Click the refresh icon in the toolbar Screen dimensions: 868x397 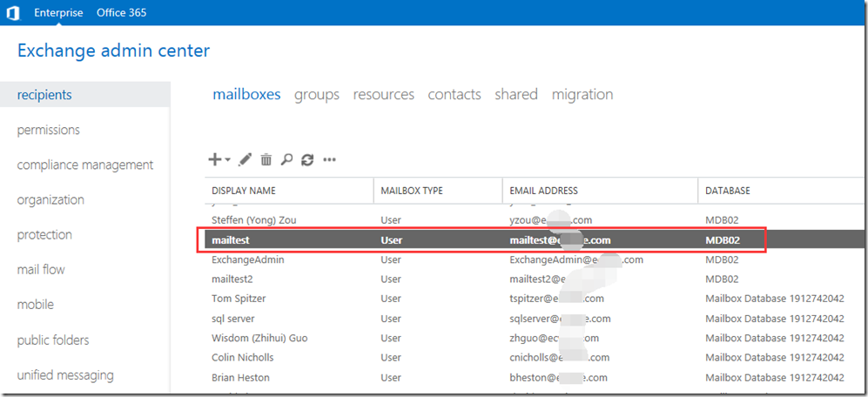point(307,160)
